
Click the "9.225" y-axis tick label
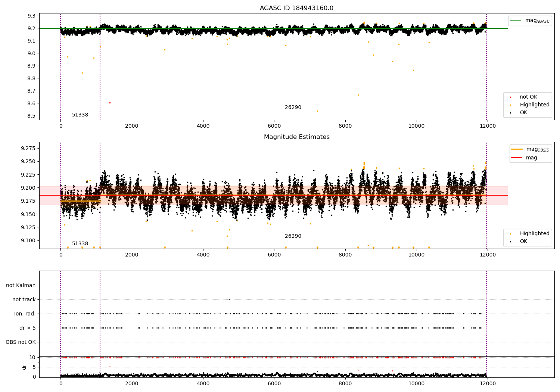pos(28,175)
